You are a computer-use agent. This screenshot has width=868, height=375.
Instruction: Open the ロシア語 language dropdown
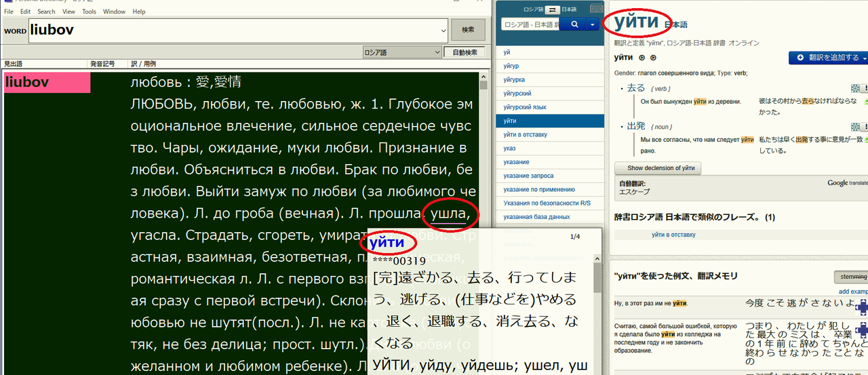point(401,52)
